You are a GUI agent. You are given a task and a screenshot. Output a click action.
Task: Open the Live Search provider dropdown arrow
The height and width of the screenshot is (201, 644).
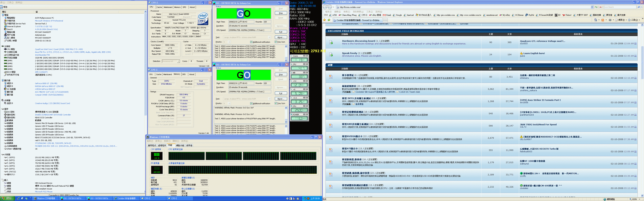point(642,7)
